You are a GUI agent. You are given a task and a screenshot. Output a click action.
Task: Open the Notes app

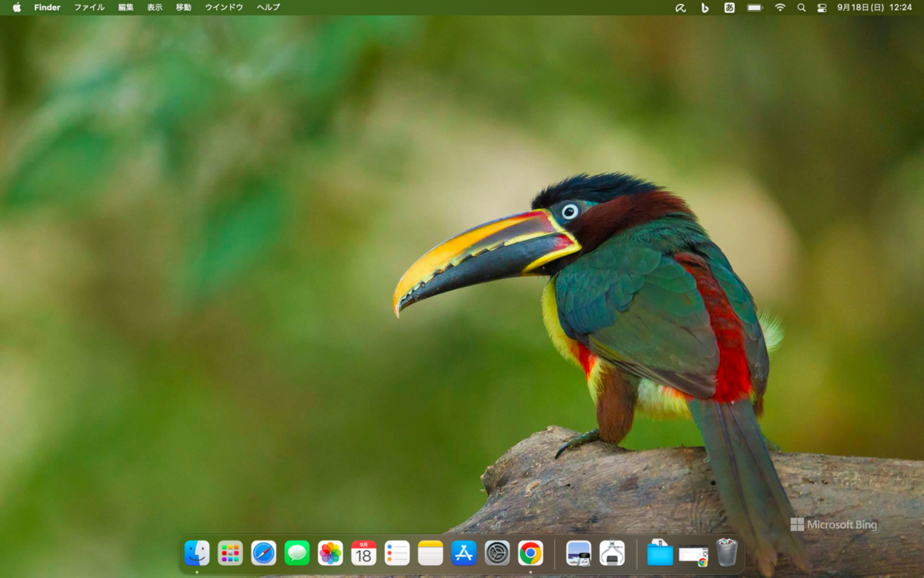[x=430, y=553]
